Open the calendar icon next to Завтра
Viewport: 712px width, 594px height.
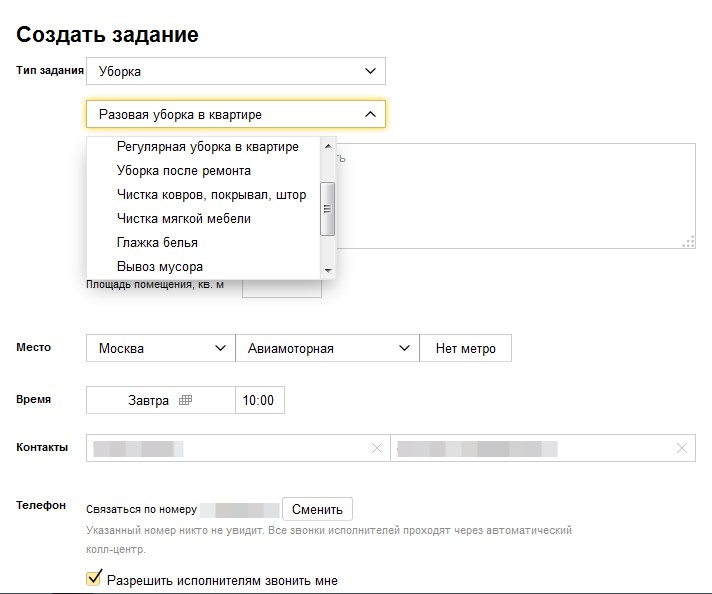coord(185,400)
